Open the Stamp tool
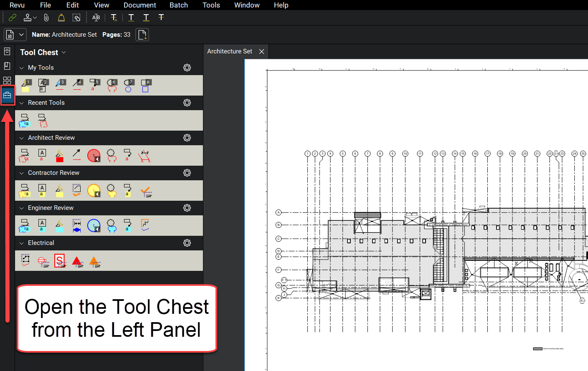Image resolution: width=588 pixels, height=371 pixels. tap(28, 18)
